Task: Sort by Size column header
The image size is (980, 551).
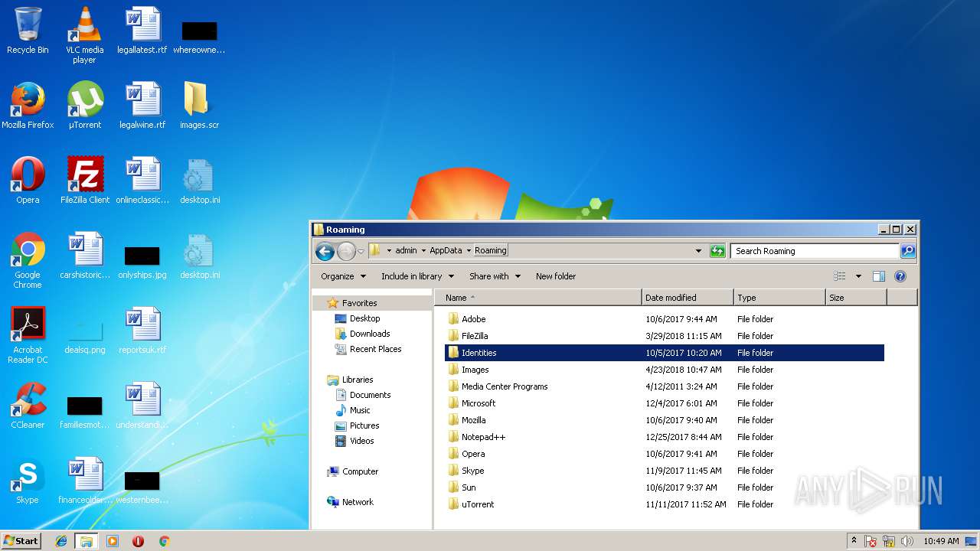Action: (x=856, y=298)
